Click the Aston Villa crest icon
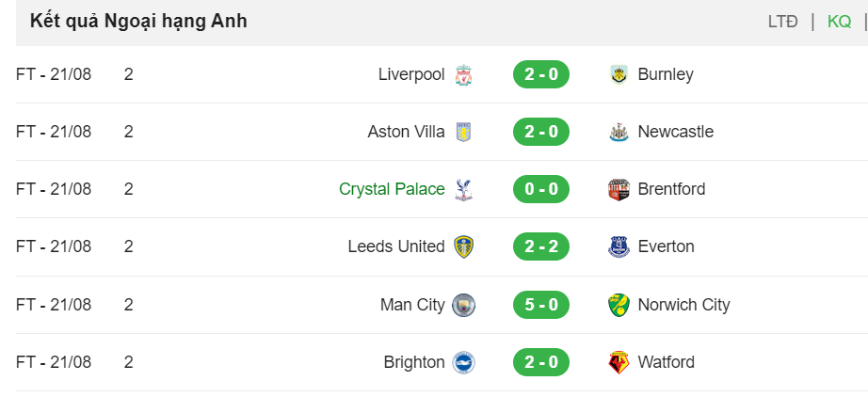Image resolution: width=868 pixels, height=397 pixels. pyautogui.click(x=463, y=132)
